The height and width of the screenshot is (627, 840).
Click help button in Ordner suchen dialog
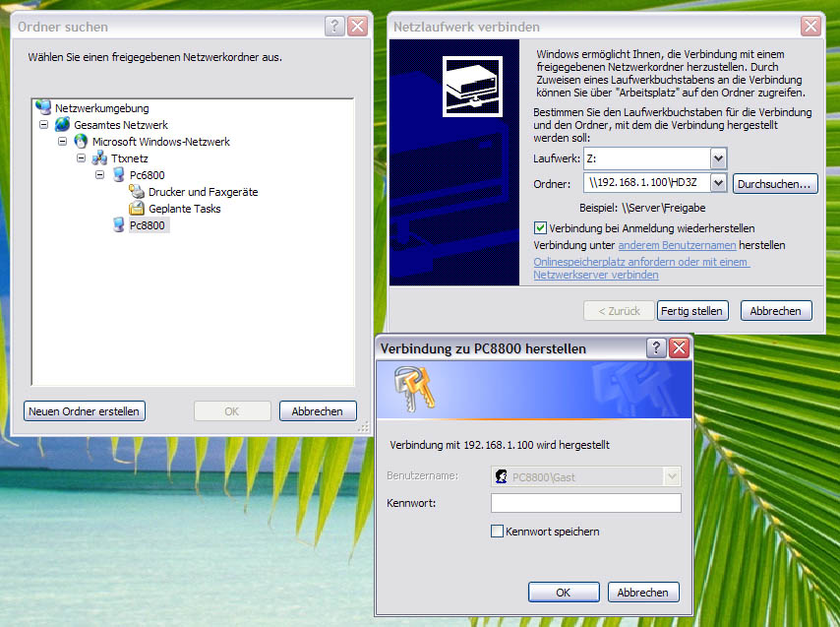point(334,26)
